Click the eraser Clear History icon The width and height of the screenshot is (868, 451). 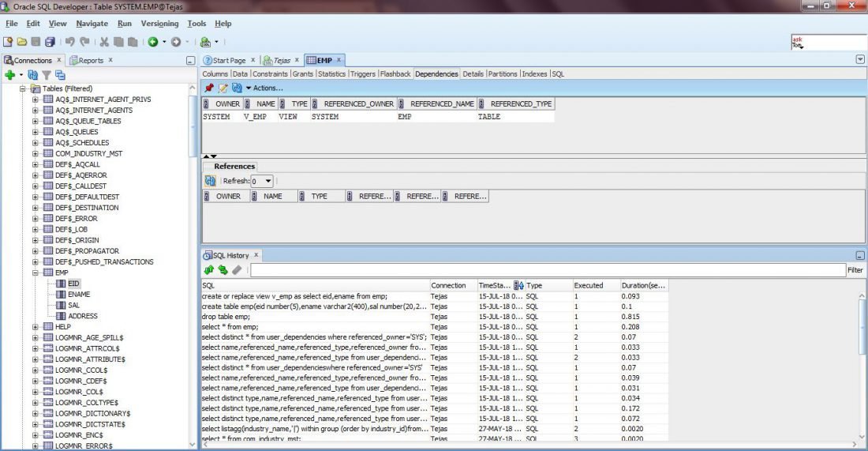click(x=237, y=270)
